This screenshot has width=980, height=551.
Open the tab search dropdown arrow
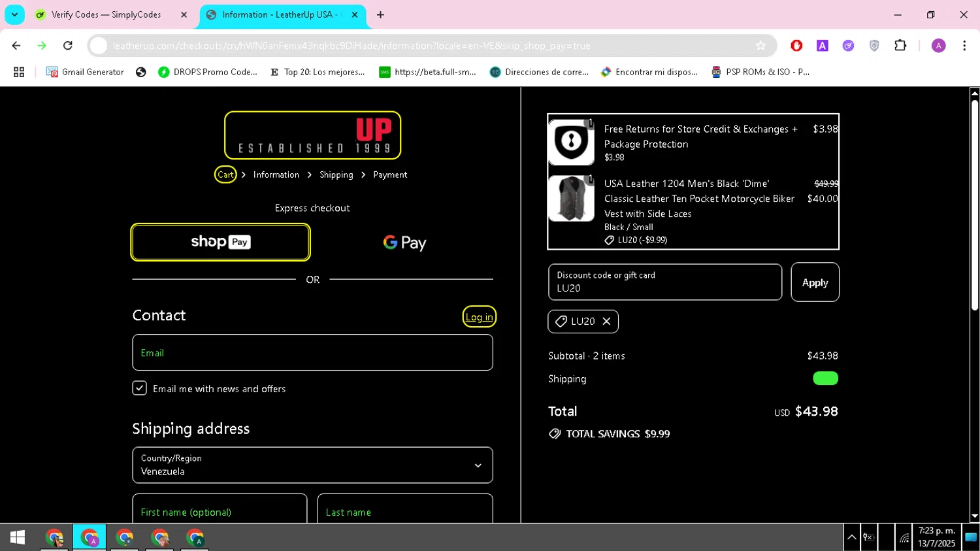point(14,14)
